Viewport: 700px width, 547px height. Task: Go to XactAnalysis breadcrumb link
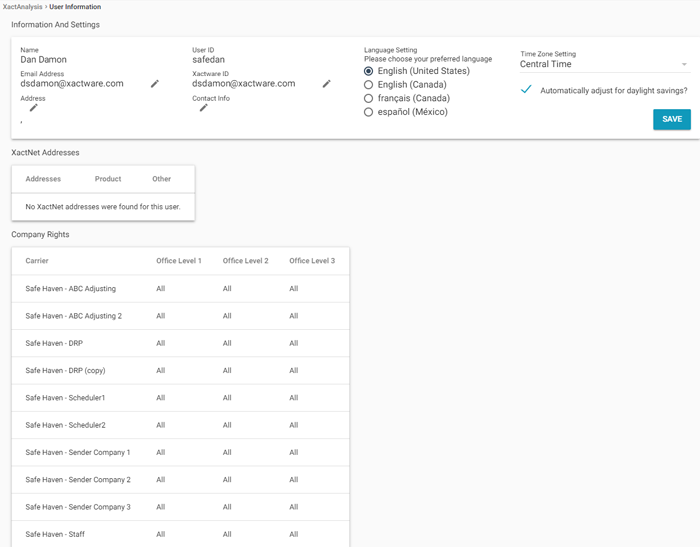[x=22, y=7]
